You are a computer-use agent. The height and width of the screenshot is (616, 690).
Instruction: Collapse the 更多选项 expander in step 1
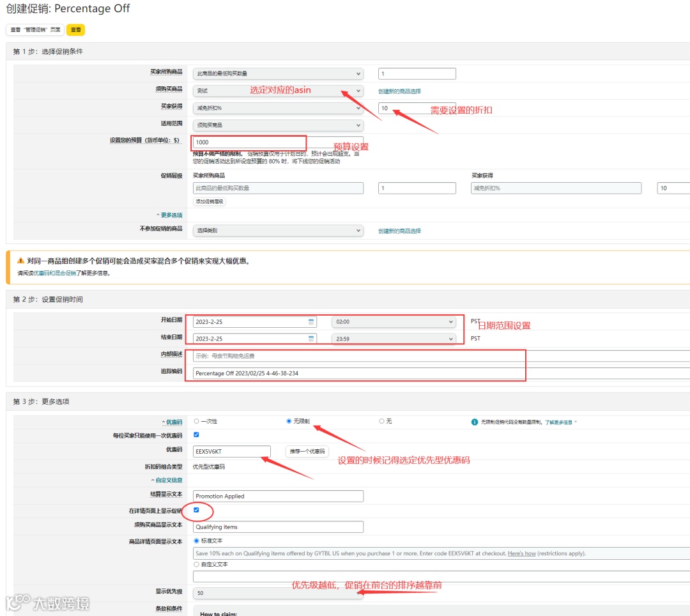tap(169, 215)
